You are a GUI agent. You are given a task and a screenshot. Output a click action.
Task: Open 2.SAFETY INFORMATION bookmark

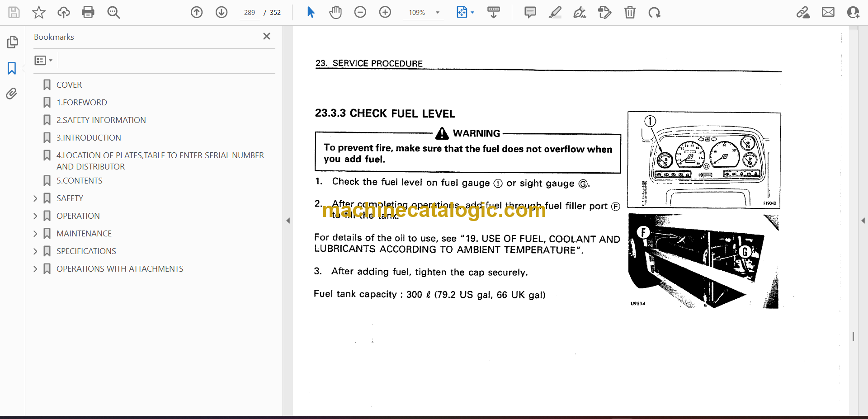coord(101,120)
